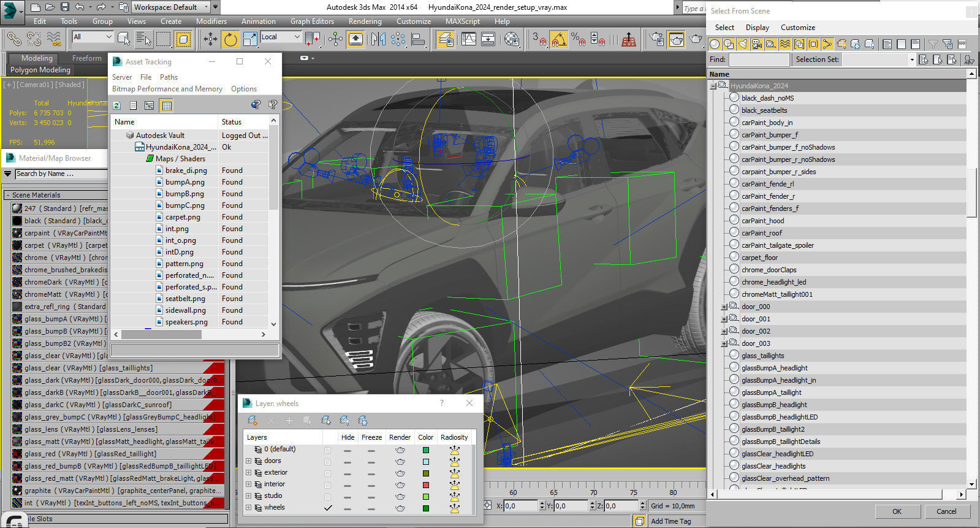The height and width of the screenshot is (528, 980).
Task: Activate the Select by Name tool
Action: click(x=143, y=39)
